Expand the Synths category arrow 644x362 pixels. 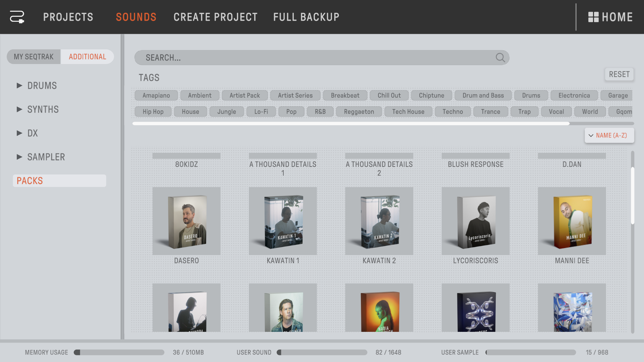[19, 109]
